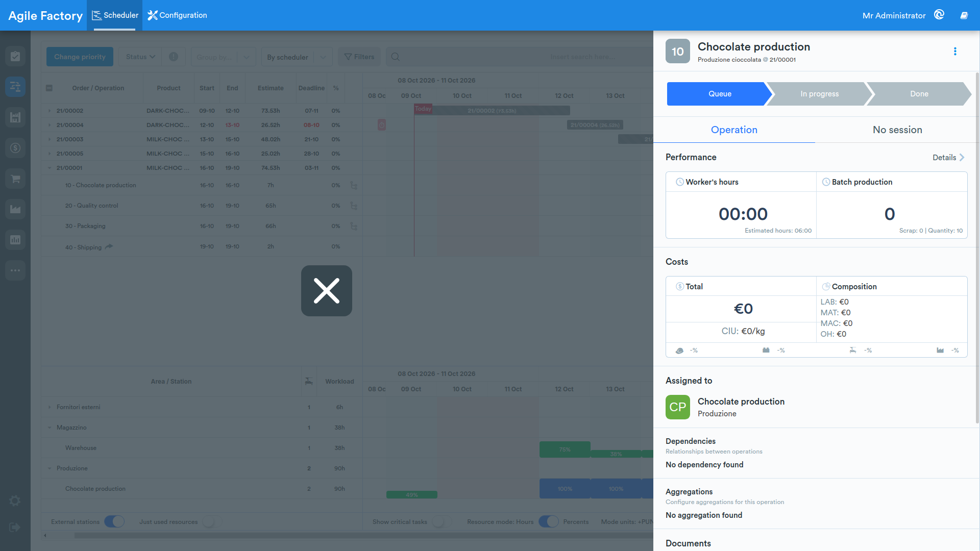The width and height of the screenshot is (980, 551).
Task: Toggle the External stations switch
Action: tap(114, 521)
